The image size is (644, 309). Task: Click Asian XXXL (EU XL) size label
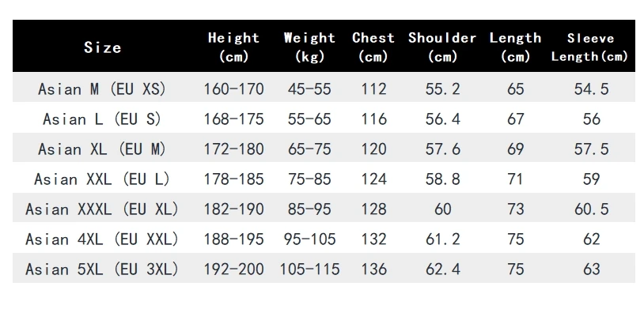click(102, 209)
